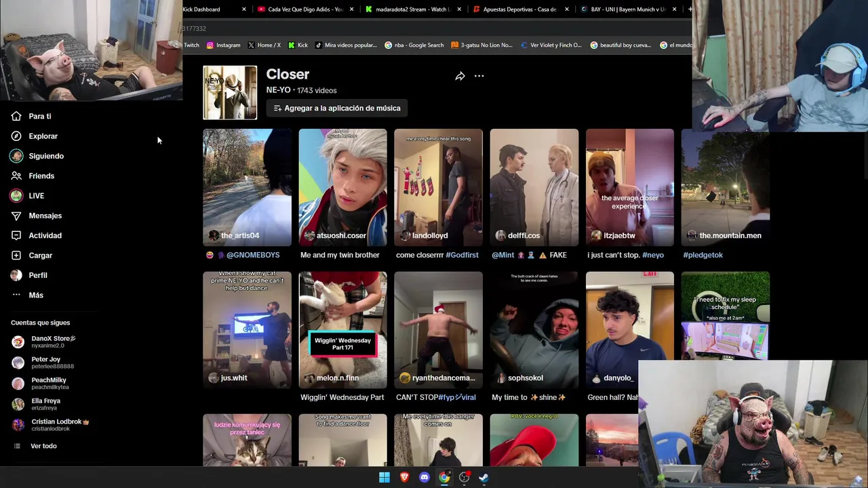Open Wigglin' Wednesday video by melon.n.finn
This screenshot has height=488, width=868.
[342, 329]
